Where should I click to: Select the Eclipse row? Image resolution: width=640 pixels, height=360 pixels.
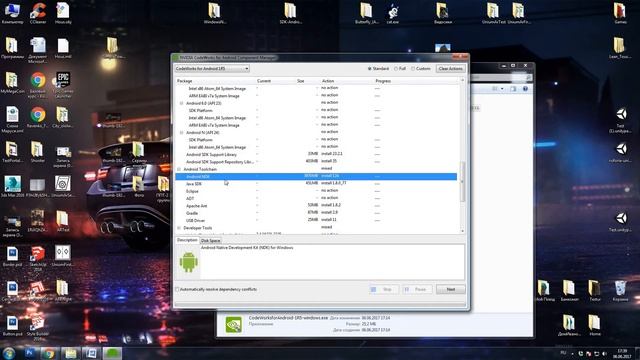(x=316, y=191)
